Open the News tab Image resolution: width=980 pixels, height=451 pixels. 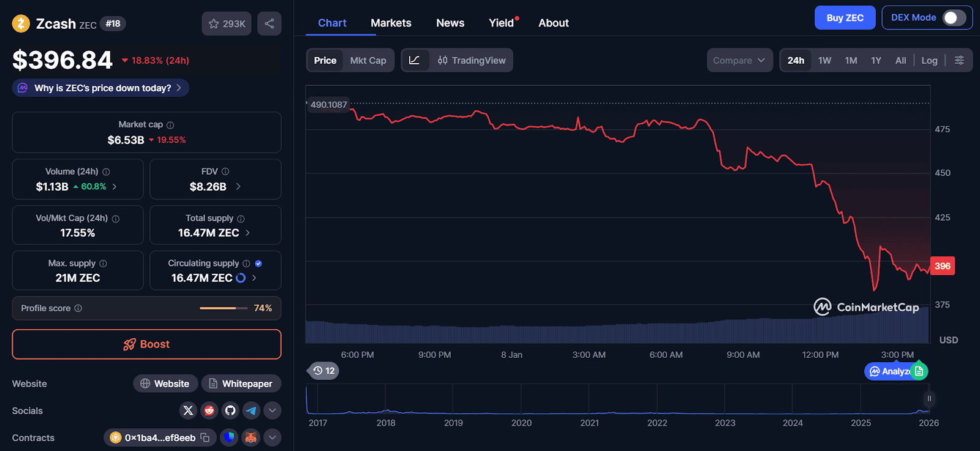pos(450,23)
